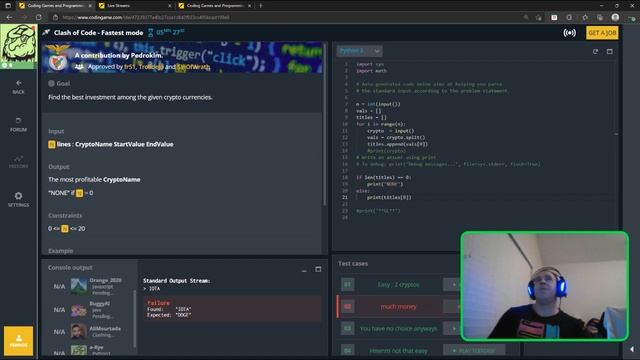640x360 pixels.
Task: Click the green user avatar in the sidebar
Action: click(18, 46)
